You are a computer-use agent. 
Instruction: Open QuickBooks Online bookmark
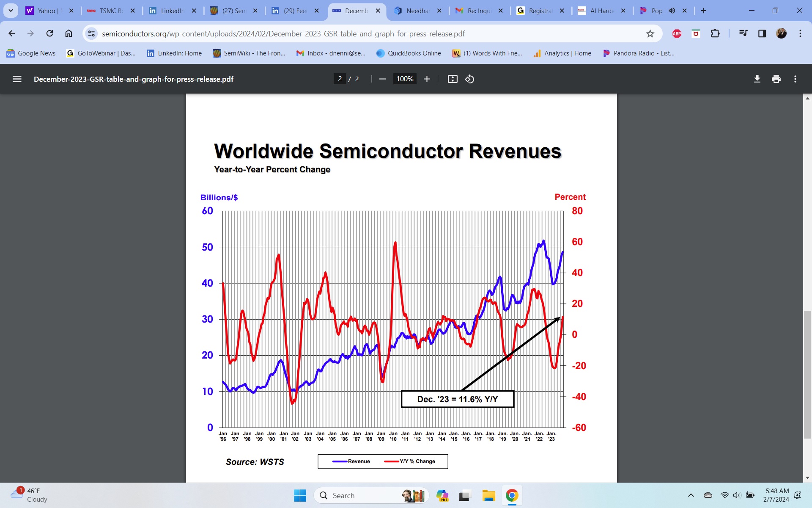409,53
